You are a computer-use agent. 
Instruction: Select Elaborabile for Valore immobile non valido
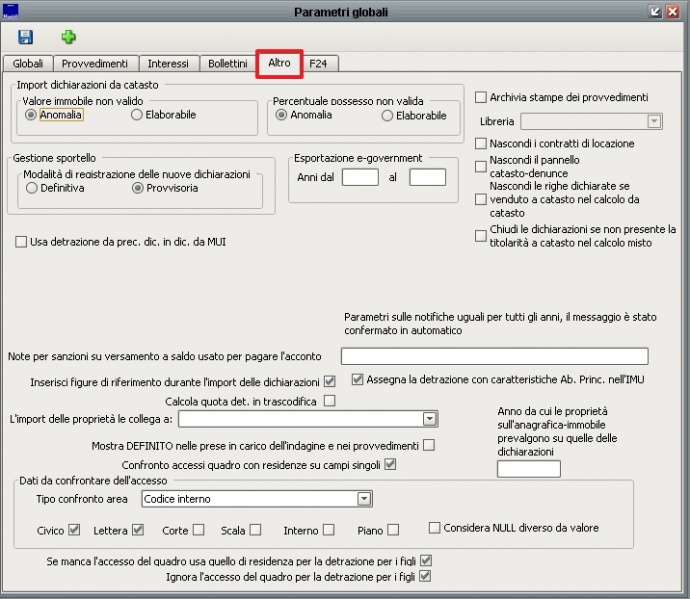pyautogui.click(x=137, y=115)
